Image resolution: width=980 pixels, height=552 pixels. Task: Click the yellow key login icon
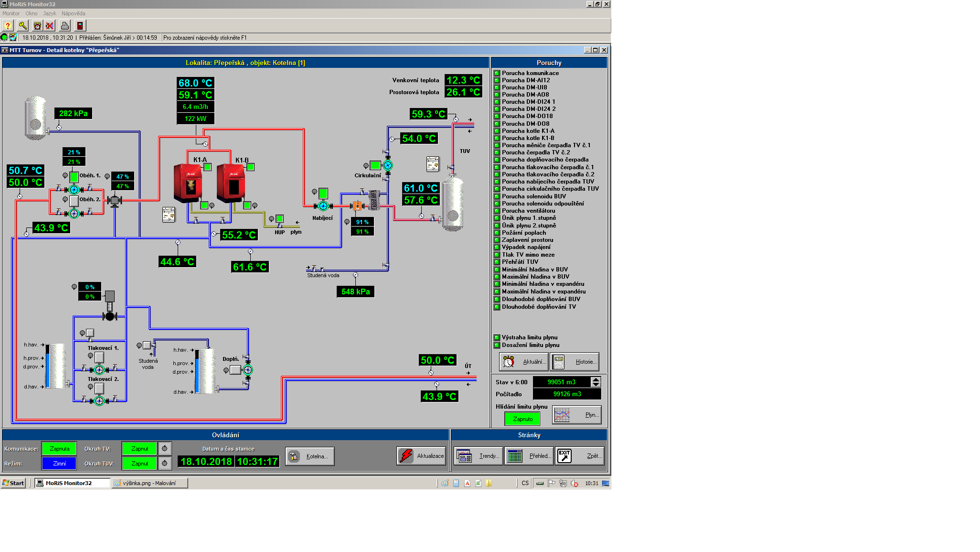click(22, 26)
